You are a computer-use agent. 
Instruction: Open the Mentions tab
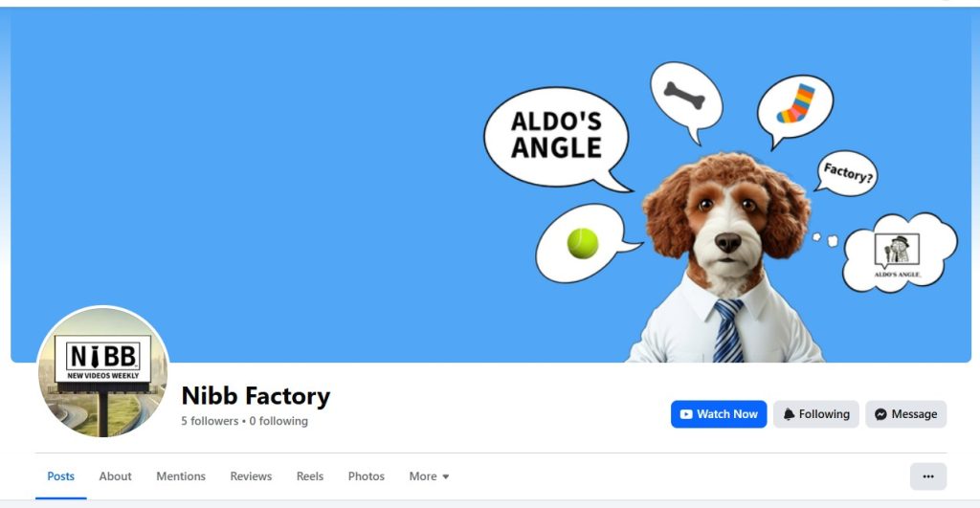[181, 476]
